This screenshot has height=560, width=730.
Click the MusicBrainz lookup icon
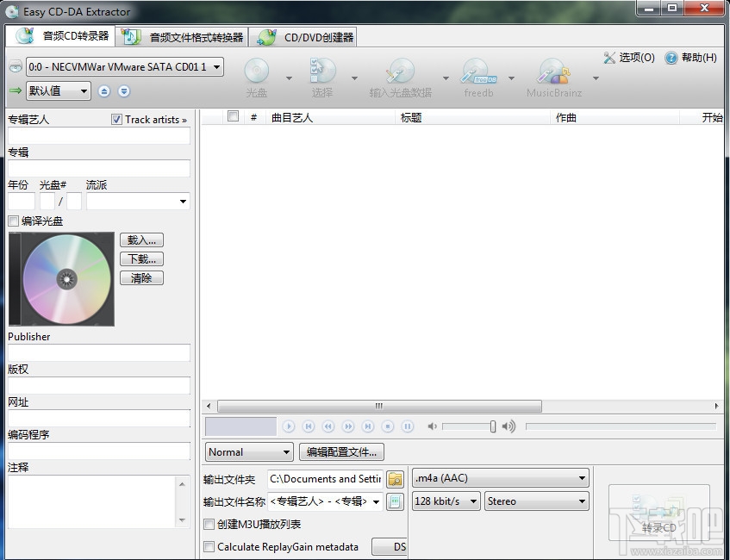coord(553,71)
